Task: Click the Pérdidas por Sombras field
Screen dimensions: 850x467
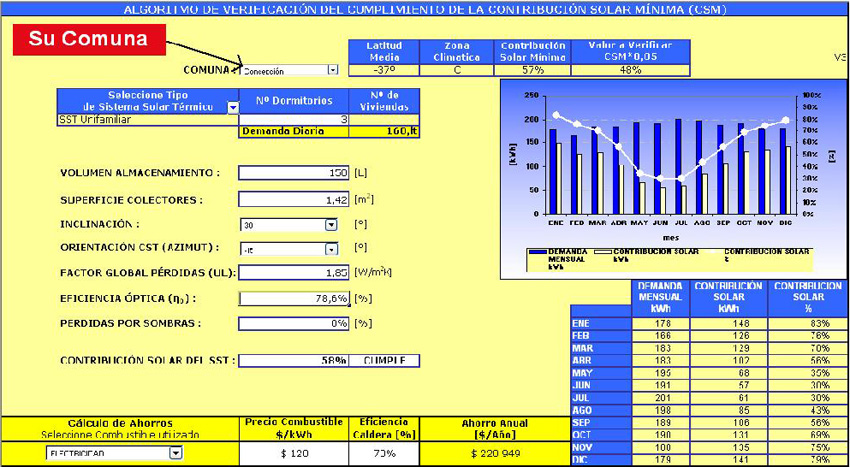Action: tap(293, 323)
